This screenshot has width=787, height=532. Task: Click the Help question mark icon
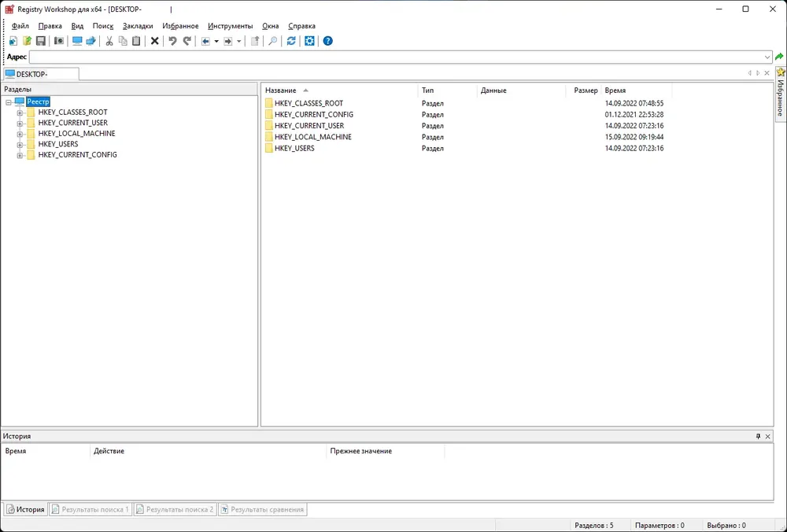327,41
